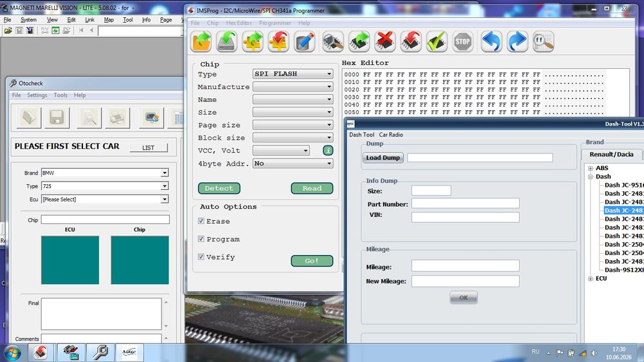This screenshot has width=644, height=362.
Task: Click the STOP sign icon
Action: pos(462,41)
